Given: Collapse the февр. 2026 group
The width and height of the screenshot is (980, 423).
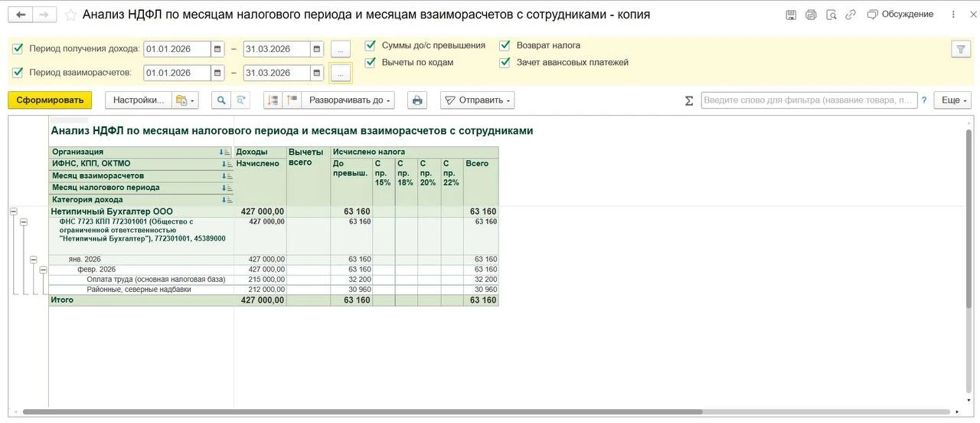Looking at the screenshot, I should [43, 270].
